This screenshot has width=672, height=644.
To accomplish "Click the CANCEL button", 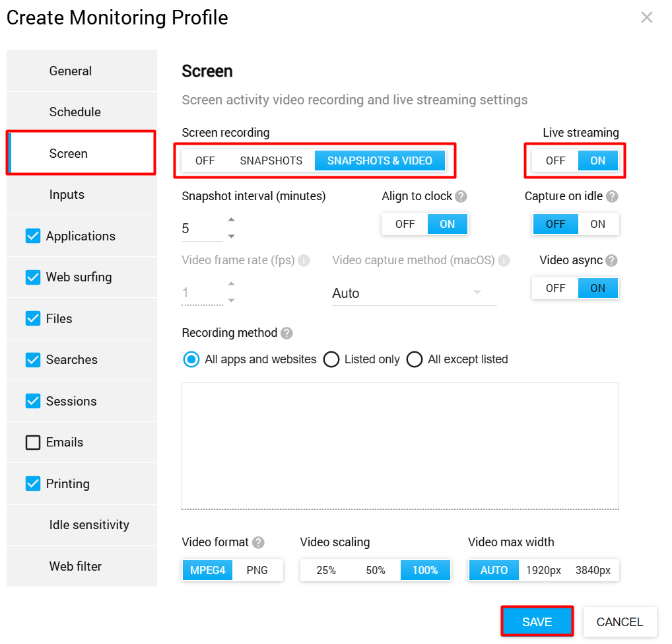I will (x=619, y=622).
